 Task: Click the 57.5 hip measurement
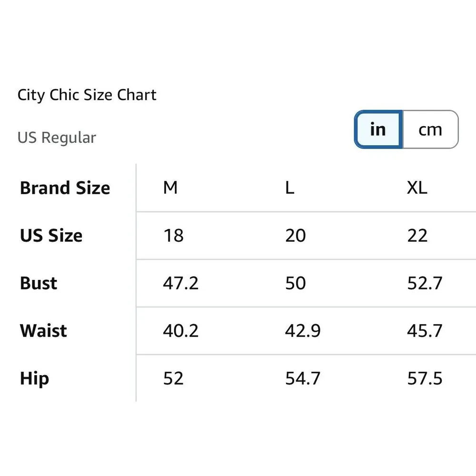point(425,378)
